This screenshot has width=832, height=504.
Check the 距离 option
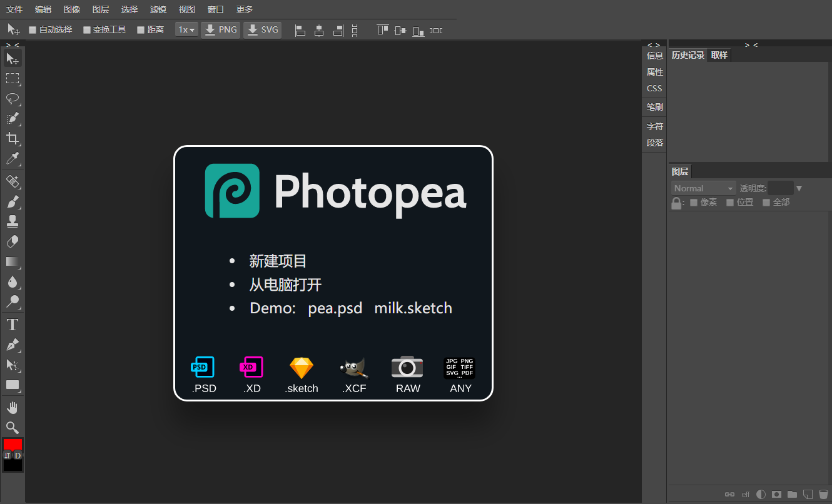point(141,29)
